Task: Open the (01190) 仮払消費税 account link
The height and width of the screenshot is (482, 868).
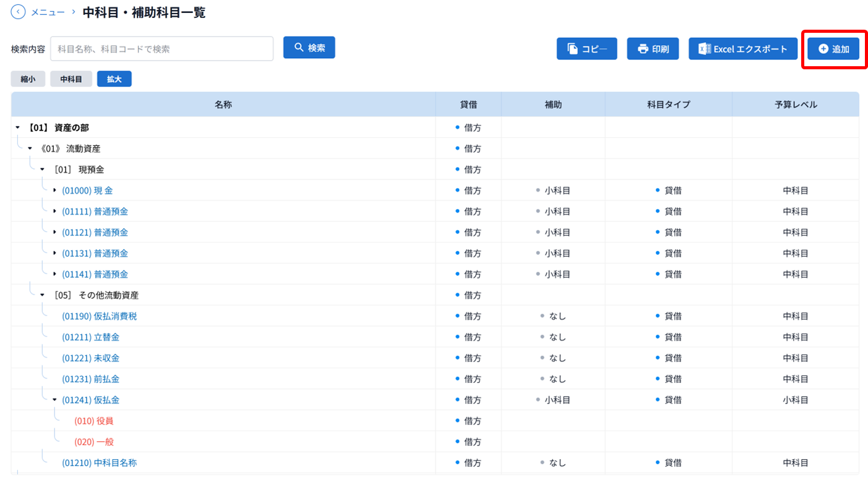Action: pyautogui.click(x=100, y=316)
